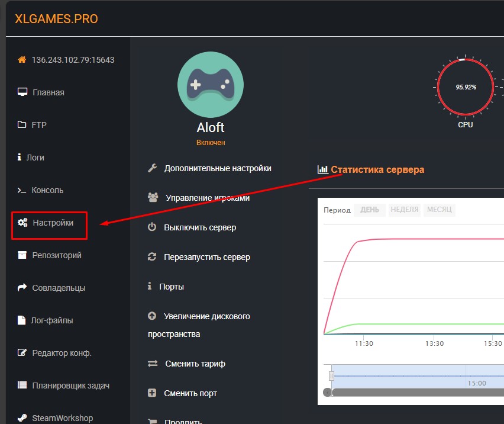Open Редактор конф. from the sidebar

(x=62, y=352)
